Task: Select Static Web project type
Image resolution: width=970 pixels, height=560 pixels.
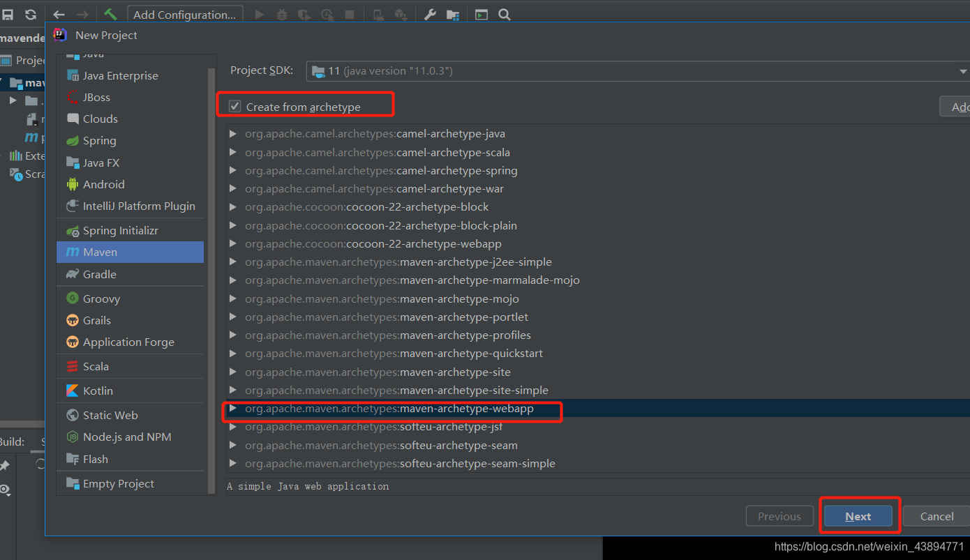Action: [130, 415]
